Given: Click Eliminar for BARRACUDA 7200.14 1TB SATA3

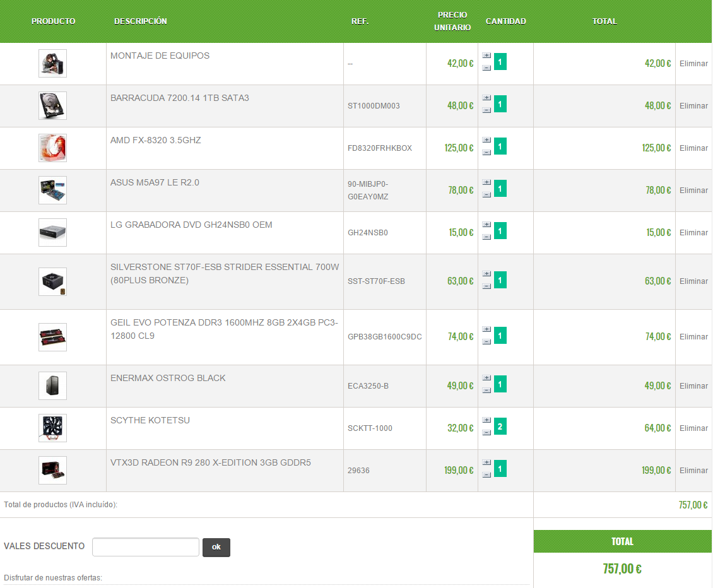Looking at the screenshot, I should click(x=693, y=106).
